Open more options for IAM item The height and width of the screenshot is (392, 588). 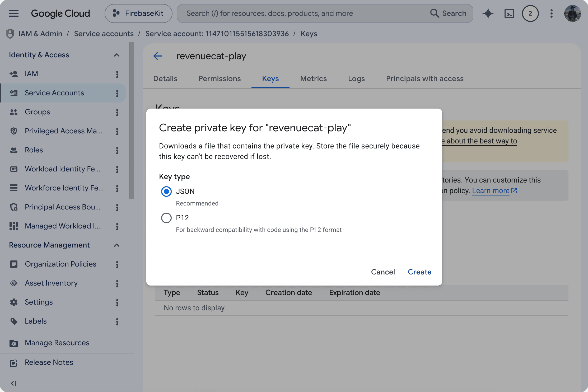click(x=117, y=74)
